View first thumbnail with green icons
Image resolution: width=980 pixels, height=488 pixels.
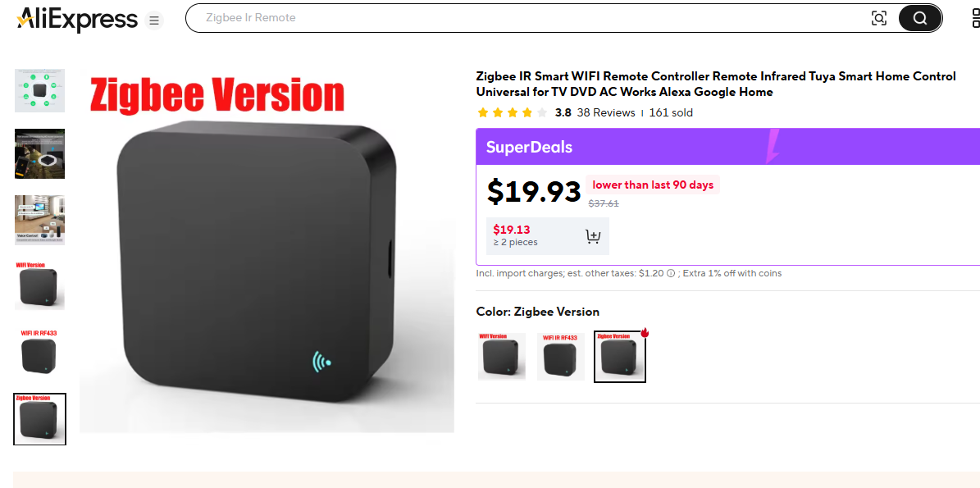point(40,90)
